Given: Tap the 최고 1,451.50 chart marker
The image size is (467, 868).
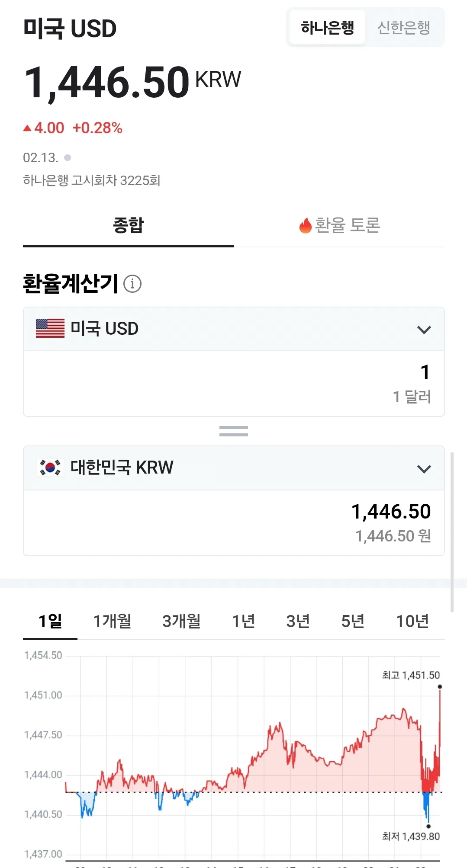Looking at the screenshot, I should (440, 687).
